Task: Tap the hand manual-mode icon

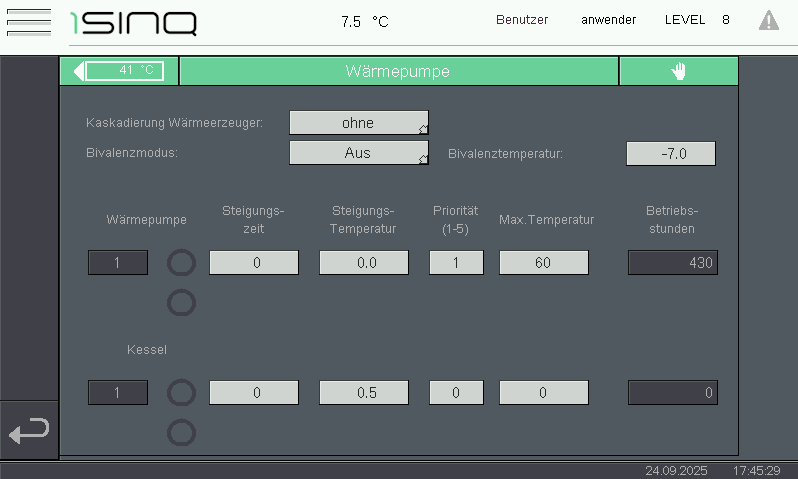Action: [x=678, y=71]
